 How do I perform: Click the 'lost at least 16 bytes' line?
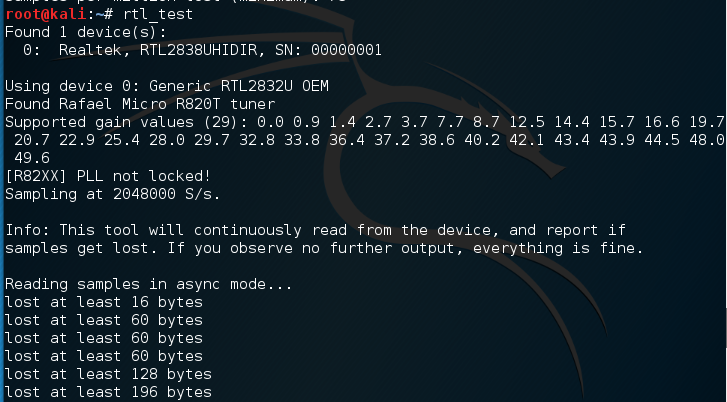pyautogui.click(x=104, y=302)
